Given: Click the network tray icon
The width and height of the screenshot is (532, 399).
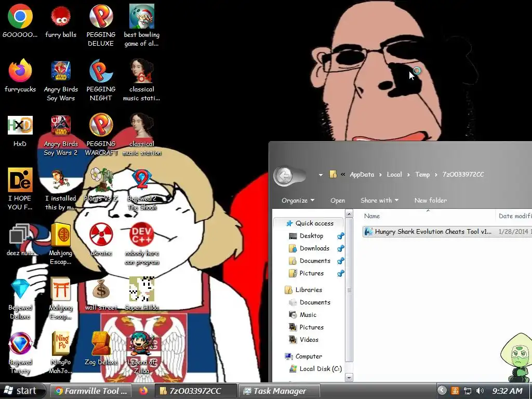Looking at the screenshot, I should tap(468, 391).
